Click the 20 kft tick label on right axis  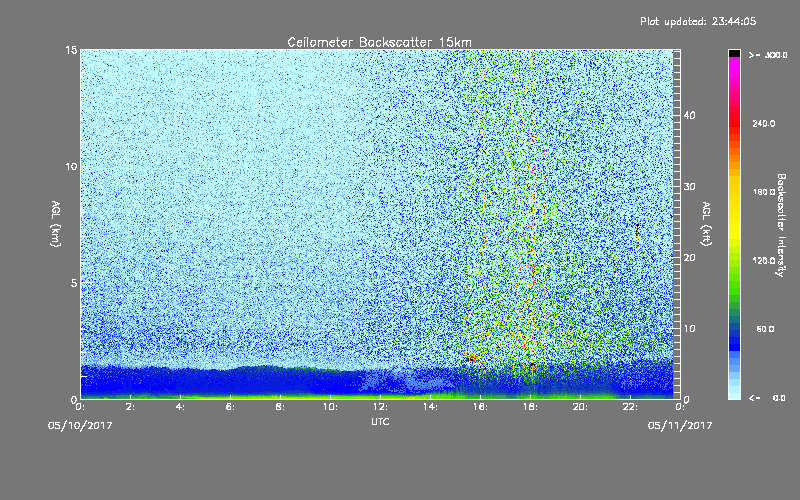click(689, 258)
